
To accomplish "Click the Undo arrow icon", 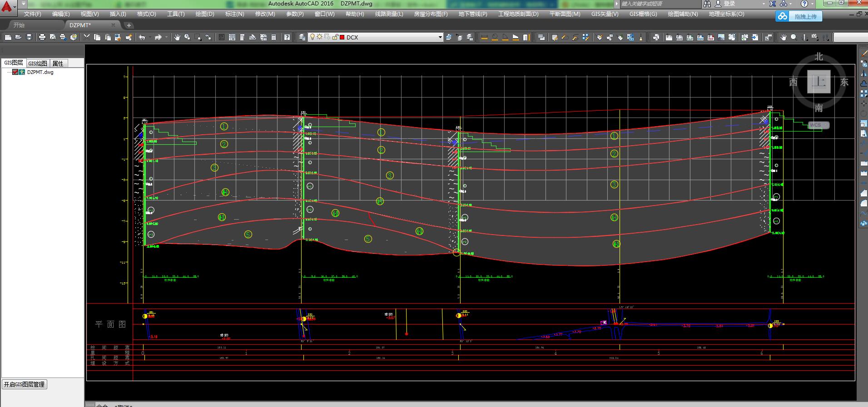I will [x=142, y=37].
